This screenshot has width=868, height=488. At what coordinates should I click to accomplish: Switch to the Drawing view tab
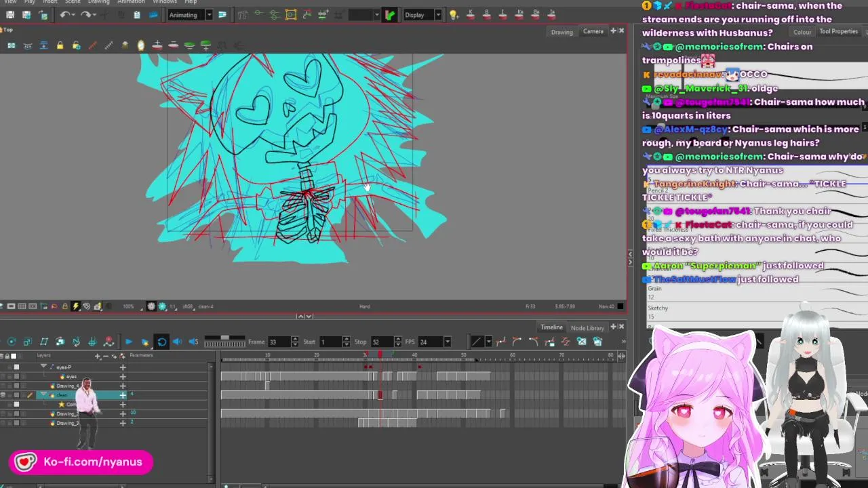(561, 32)
